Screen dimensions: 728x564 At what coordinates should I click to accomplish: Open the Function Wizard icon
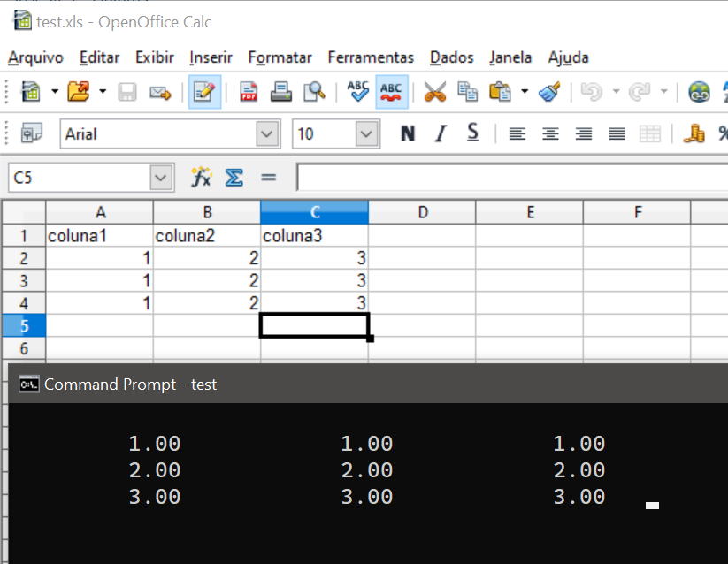(x=202, y=178)
